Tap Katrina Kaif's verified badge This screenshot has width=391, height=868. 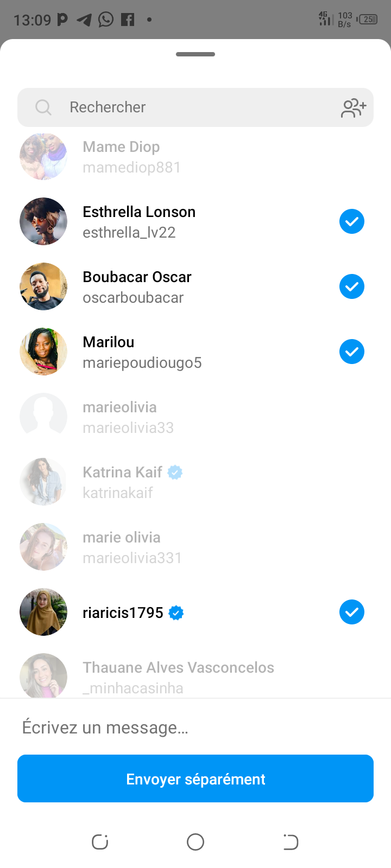175,473
